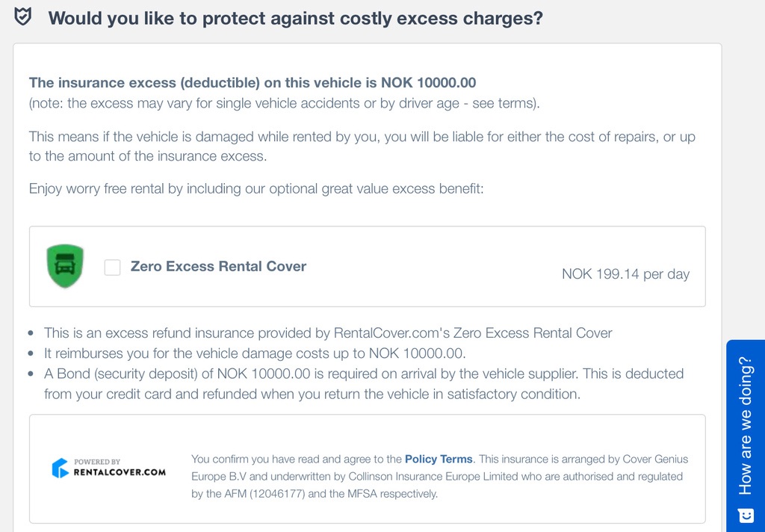This screenshot has height=532, width=765.
Task: Click the bold insurance excess NOK 10000.00 line
Action: [253, 83]
